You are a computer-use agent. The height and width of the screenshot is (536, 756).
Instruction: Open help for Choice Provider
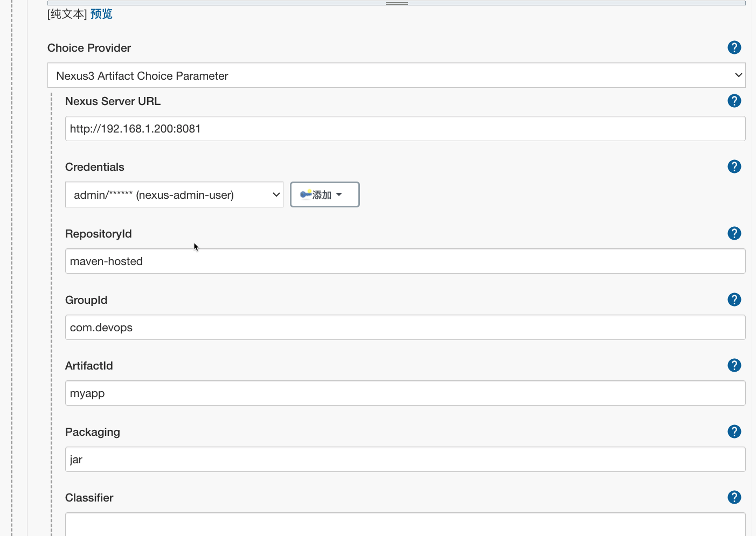734,47
